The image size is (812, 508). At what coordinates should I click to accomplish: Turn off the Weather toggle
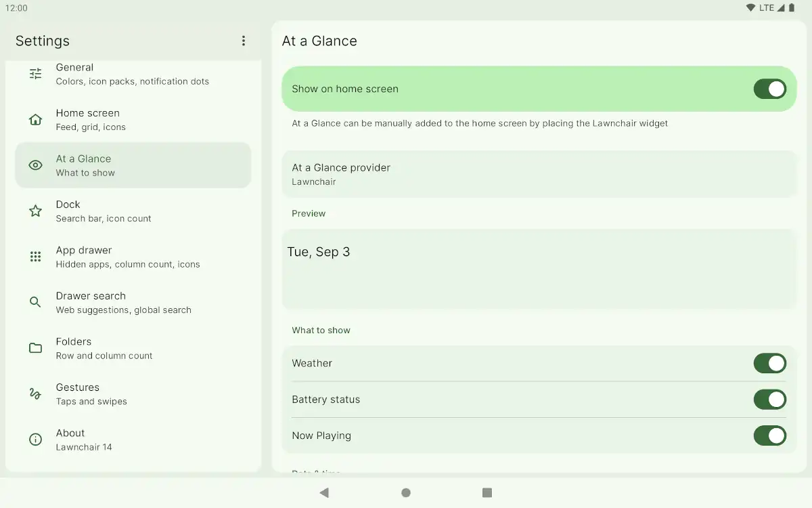[769, 364]
